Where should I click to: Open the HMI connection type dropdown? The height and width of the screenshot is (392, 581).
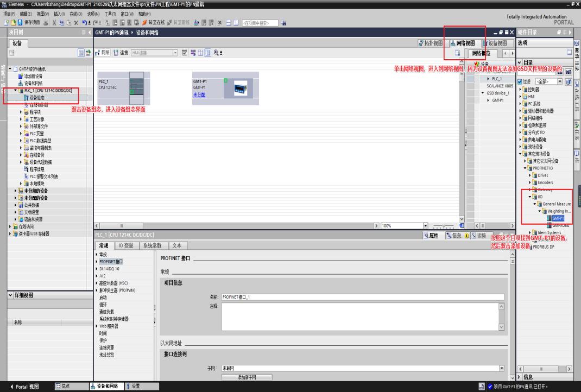click(x=175, y=52)
